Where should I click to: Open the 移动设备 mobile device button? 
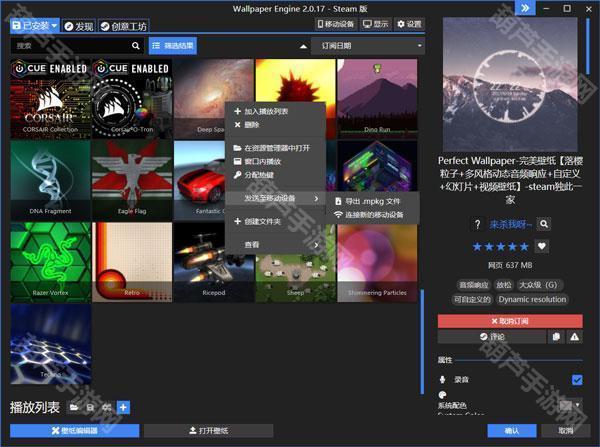(335, 24)
